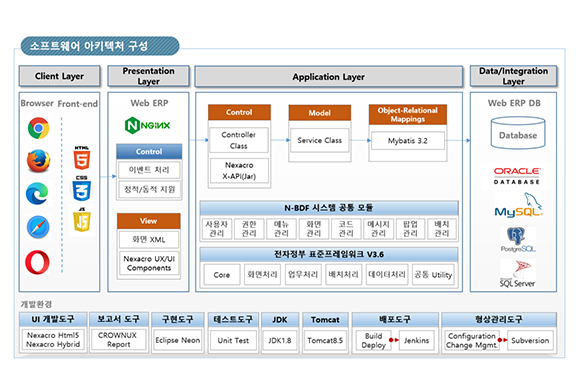
Task: Click the Oracle Database logo
Action: point(517,176)
